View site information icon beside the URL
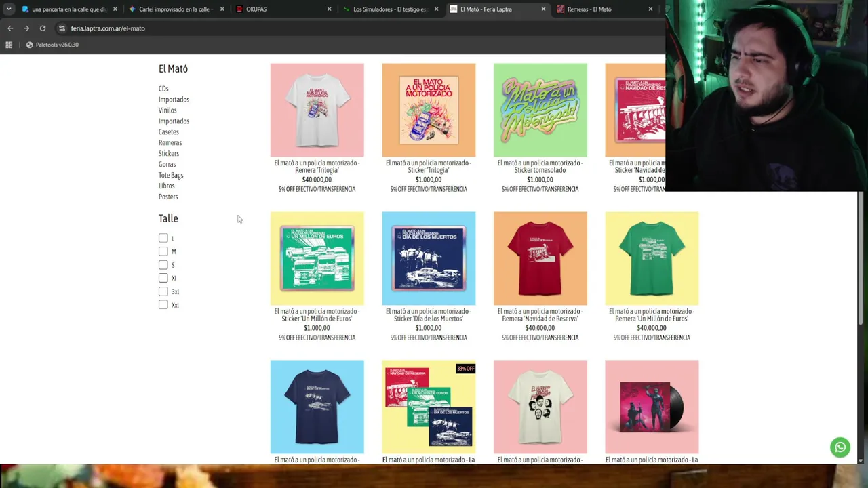Image resolution: width=868 pixels, height=488 pixels. coord(62,28)
